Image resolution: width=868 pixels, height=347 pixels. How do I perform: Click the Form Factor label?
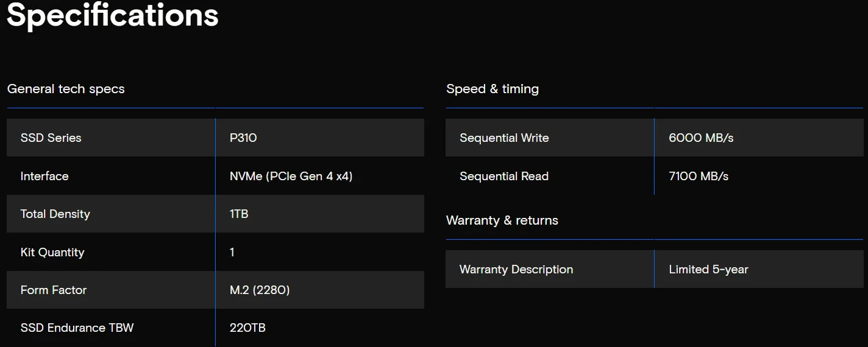(54, 290)
